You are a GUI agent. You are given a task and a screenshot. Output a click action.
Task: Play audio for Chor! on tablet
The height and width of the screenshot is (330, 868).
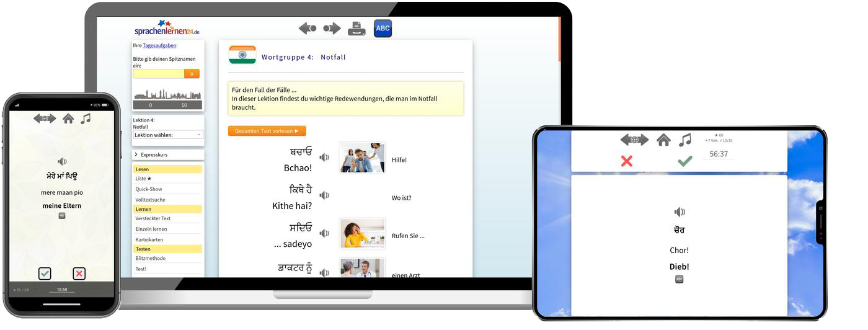[x=680, y=212]
